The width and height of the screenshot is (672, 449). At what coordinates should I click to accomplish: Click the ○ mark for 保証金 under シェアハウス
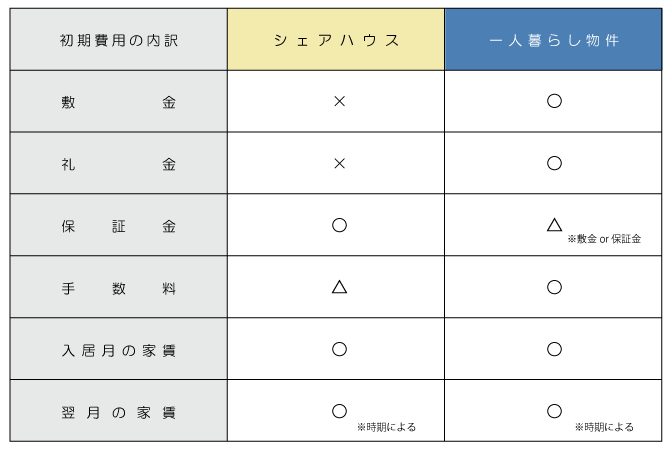339,225
